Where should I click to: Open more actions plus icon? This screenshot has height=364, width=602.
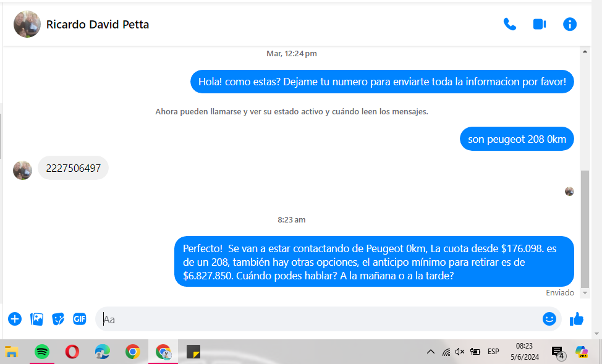15,319
